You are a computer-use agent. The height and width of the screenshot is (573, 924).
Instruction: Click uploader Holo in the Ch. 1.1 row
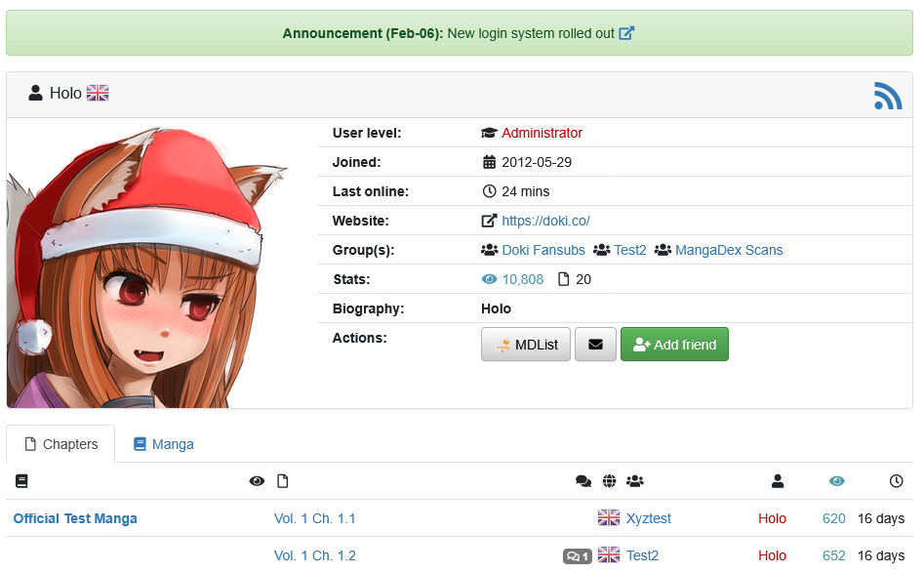coord(772,518)
